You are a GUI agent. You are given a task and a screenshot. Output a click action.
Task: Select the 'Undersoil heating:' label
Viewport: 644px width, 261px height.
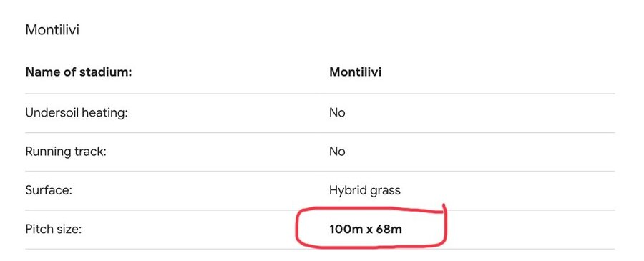pyautogui.click(x=77, y=113)
